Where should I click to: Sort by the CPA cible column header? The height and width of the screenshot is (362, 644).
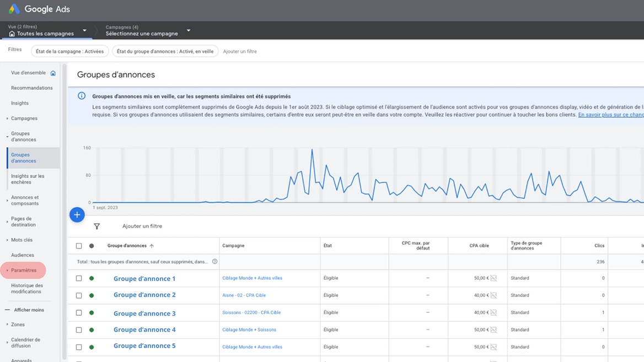(x=479, y=245)
